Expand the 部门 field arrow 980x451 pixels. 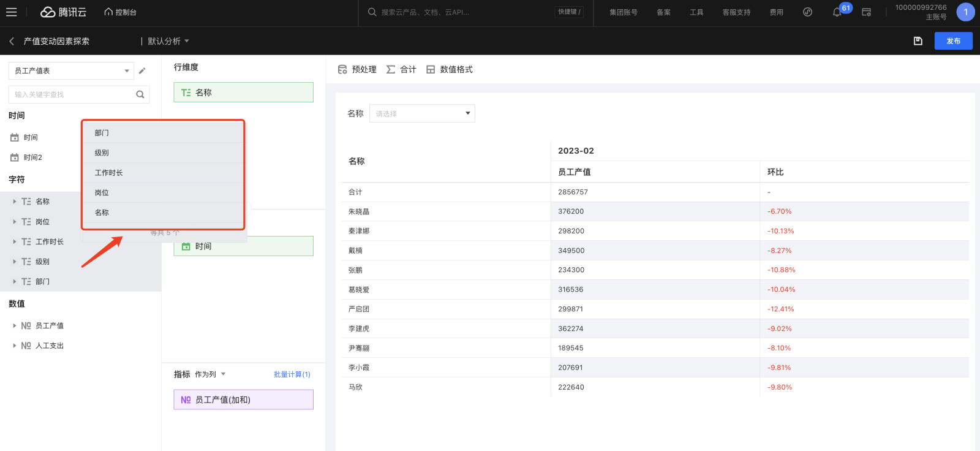[x=15, y=281]
